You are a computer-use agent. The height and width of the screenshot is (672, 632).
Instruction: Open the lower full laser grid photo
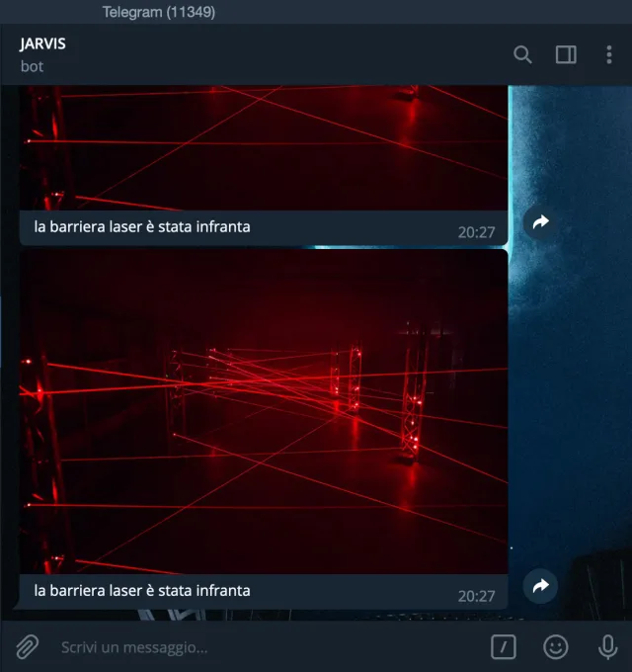coord(264,411)
